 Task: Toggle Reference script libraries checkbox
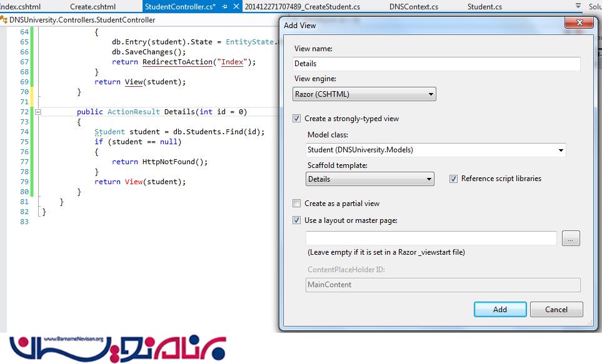point(454,179)
